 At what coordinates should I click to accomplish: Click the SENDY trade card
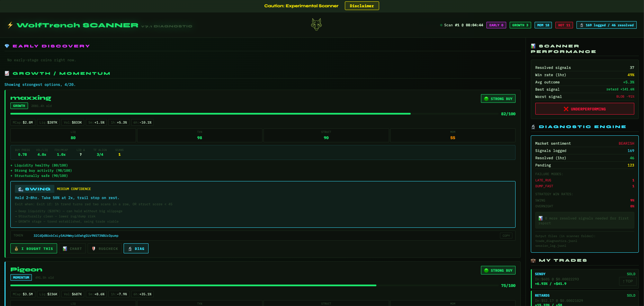[584, 279]
